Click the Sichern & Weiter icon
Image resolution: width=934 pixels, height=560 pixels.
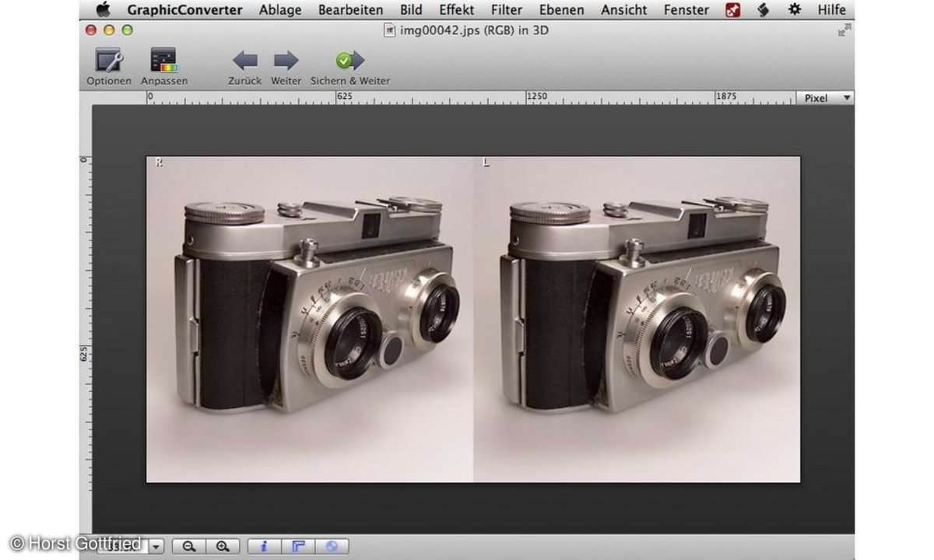pyautogui.click(x=350, y=61)
